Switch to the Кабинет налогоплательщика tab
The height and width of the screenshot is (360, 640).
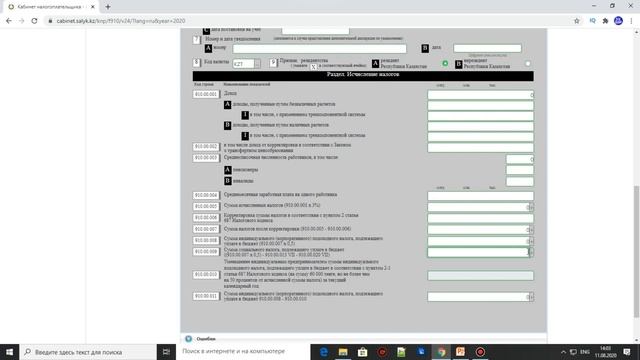(51, 7)
